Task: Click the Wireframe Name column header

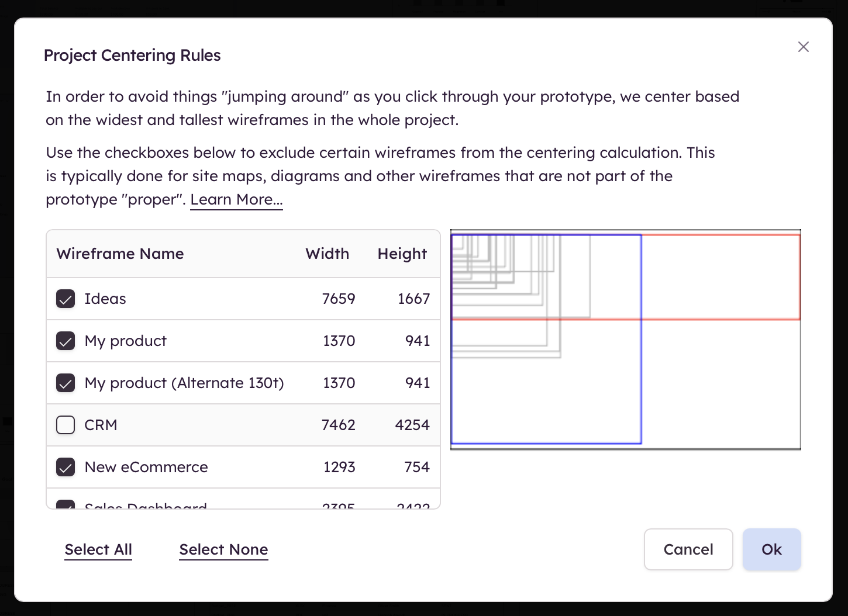Action: click(120, 254)
